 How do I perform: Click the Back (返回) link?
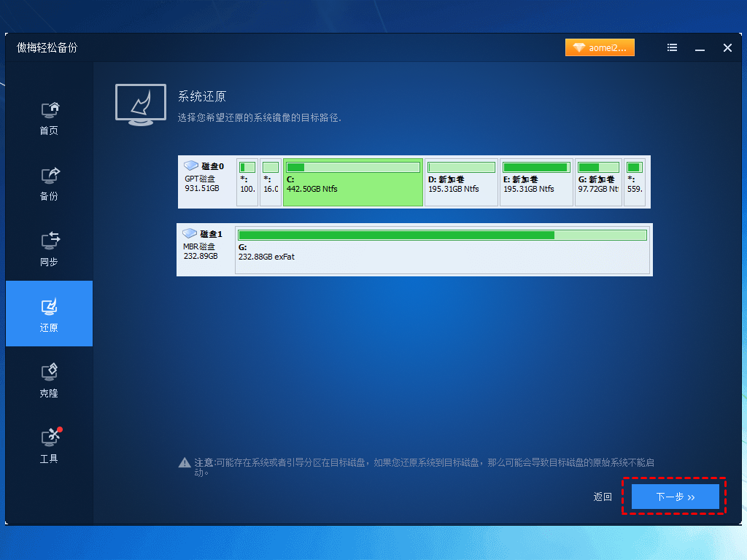pyautogui.click(x=603, y=497)
